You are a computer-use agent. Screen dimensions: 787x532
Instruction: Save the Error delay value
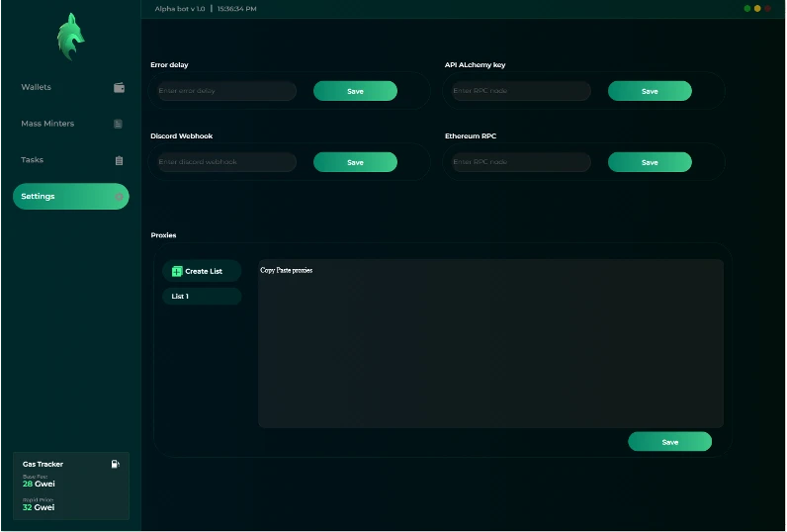355,91
